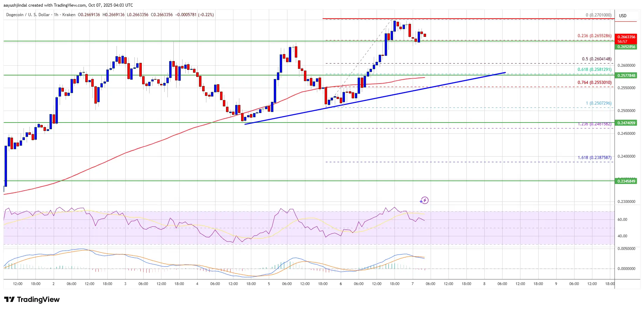Click the 60.00 level on the RSI scale
Screen dimensions: 644x310
(x=622, y=219)
